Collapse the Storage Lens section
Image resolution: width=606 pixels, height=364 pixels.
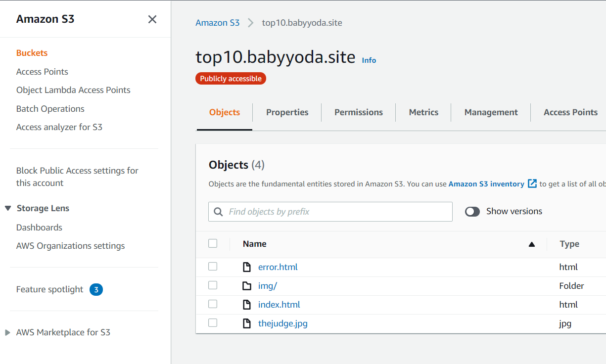pyautogui.click(x=8, y=208)
